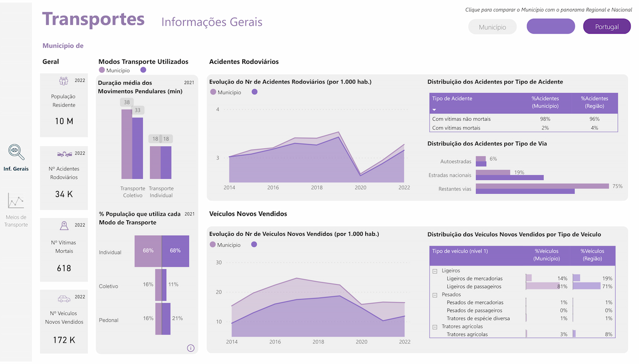This screenshot has height=364, width=639.
Task: Click the 172 K vehicles sold value
Action: coord(64,340)
